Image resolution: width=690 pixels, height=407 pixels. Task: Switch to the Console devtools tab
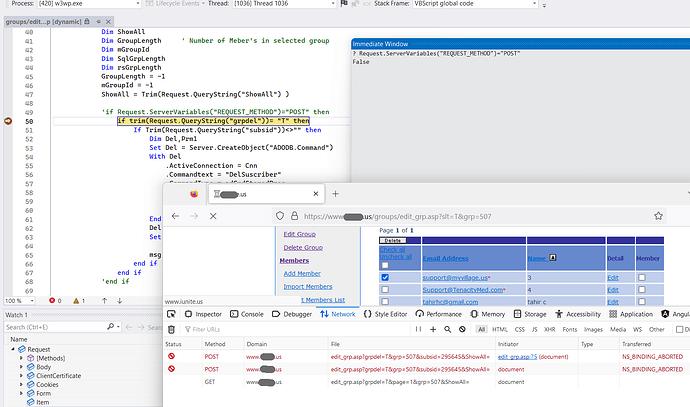247,313
